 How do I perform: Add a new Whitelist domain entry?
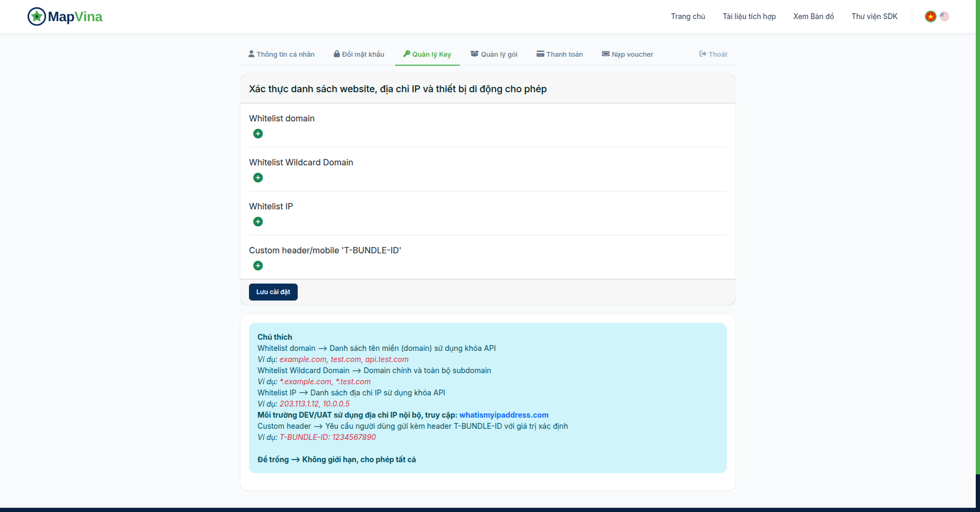pos(258,134)
